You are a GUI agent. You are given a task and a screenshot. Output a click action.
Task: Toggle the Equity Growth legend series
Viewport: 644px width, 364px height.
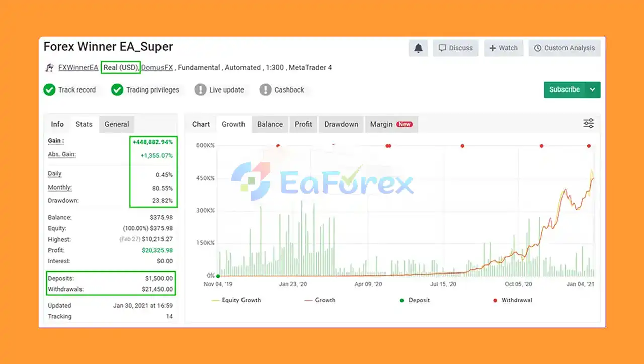pos(236,300)
